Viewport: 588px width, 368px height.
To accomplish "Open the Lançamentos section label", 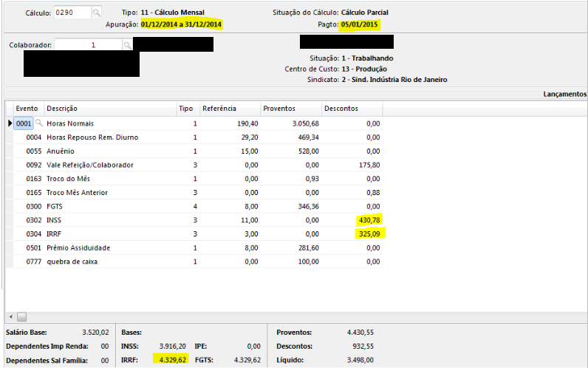I will (x=564, y=95).
